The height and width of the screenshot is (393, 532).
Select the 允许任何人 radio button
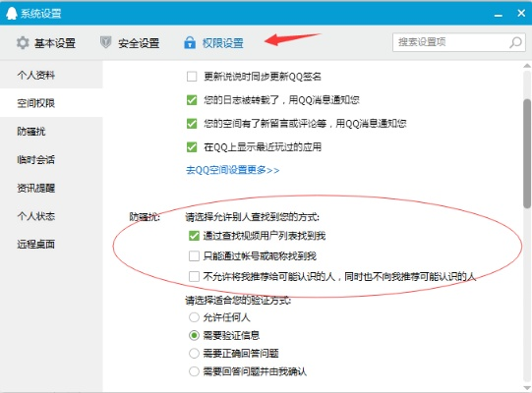[194, 317]
